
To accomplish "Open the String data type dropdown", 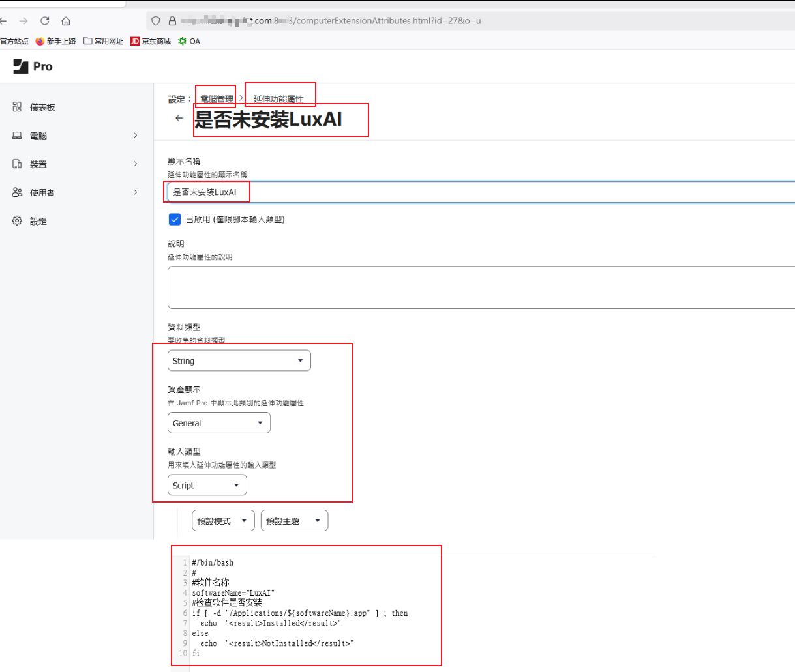I will click(x=239, y=360).
